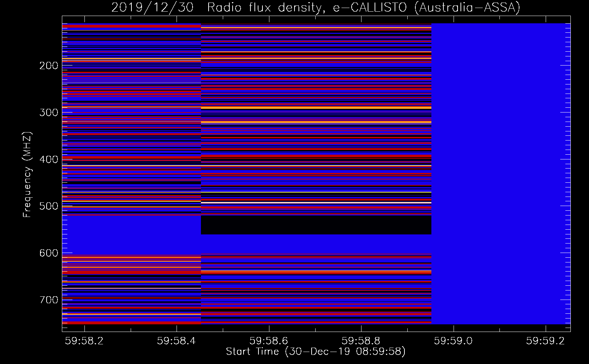Click the 'Frequency (MHZ)' axis label
Screen dimensions: 589x364
click(27, 174)
